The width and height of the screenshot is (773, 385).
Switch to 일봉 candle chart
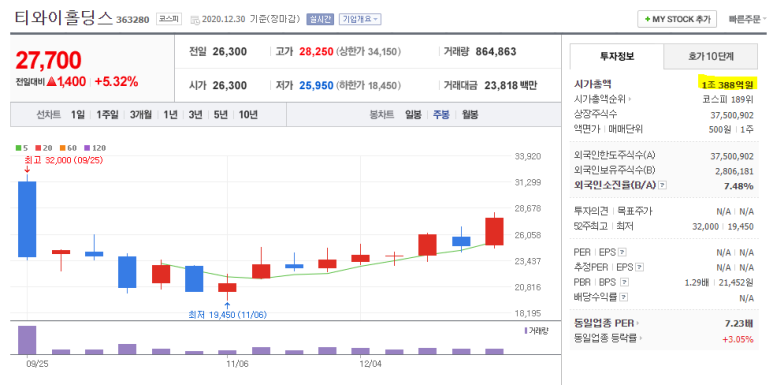pos(413,115)
